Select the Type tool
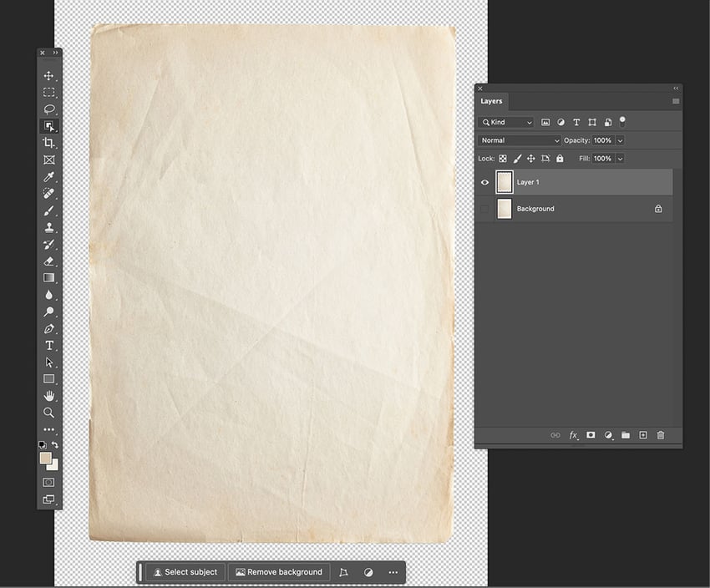 coord(49,345)
